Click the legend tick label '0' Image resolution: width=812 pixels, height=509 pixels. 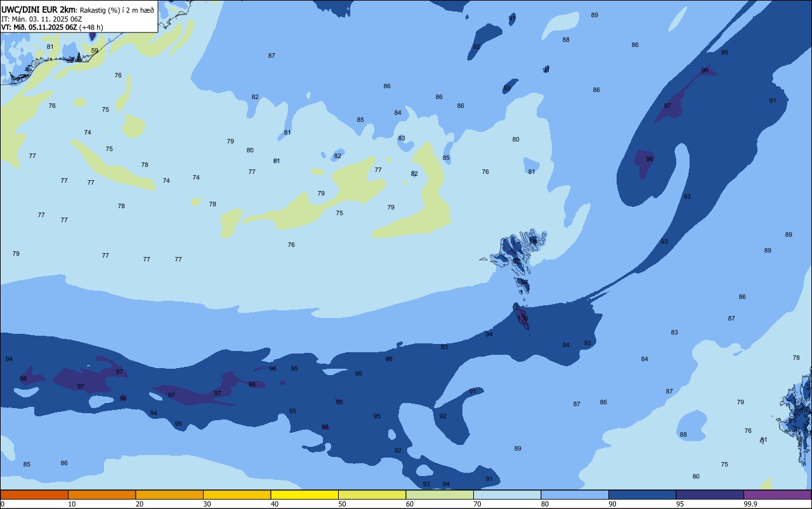3,504
